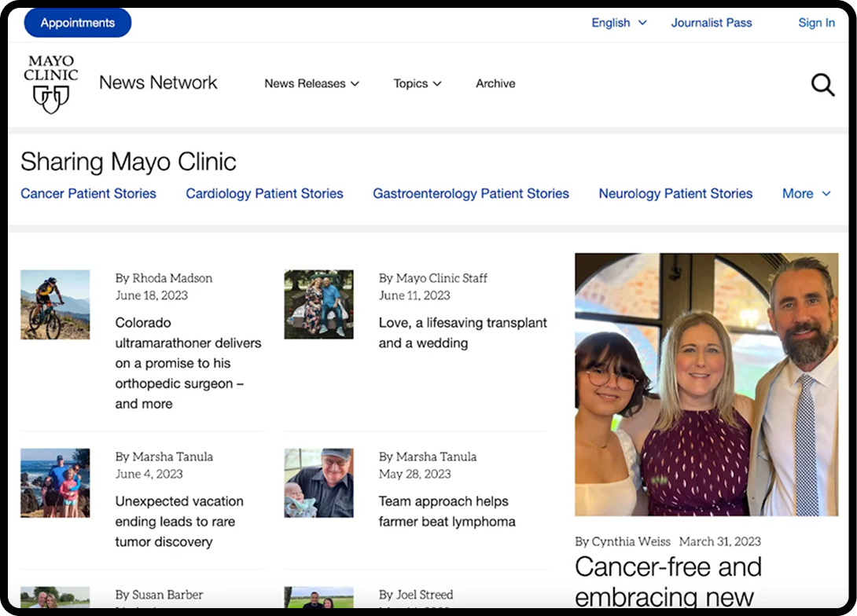Viewport: 857px width, 616px height.
Task: Open the English language dropdown
Action: [x=620, y=23]
